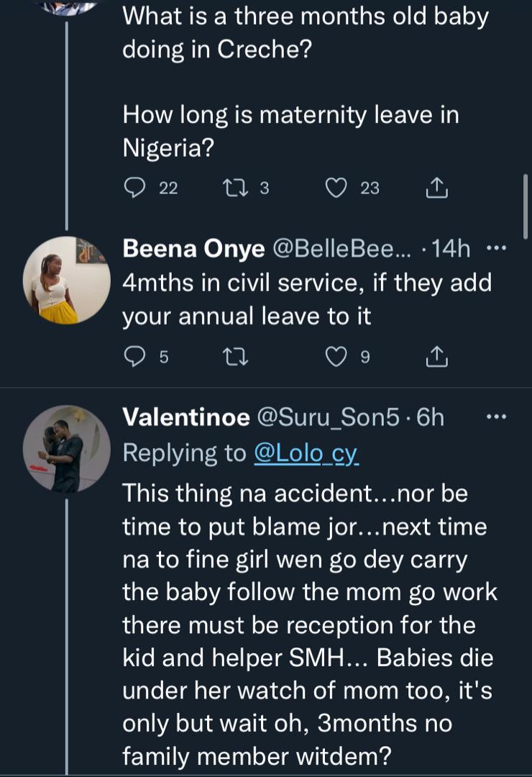Image resolution: width=532 pixels, height=777 pixels.
Task: Reply to the maternity leave question tweet
Action: coord(134,188)
